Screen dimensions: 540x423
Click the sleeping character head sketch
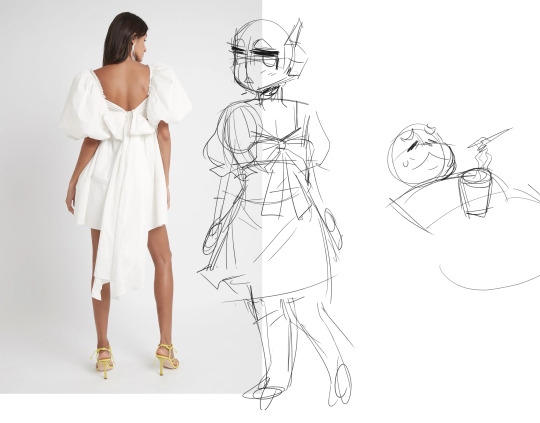pyautogui.click(x=422, y=154)
